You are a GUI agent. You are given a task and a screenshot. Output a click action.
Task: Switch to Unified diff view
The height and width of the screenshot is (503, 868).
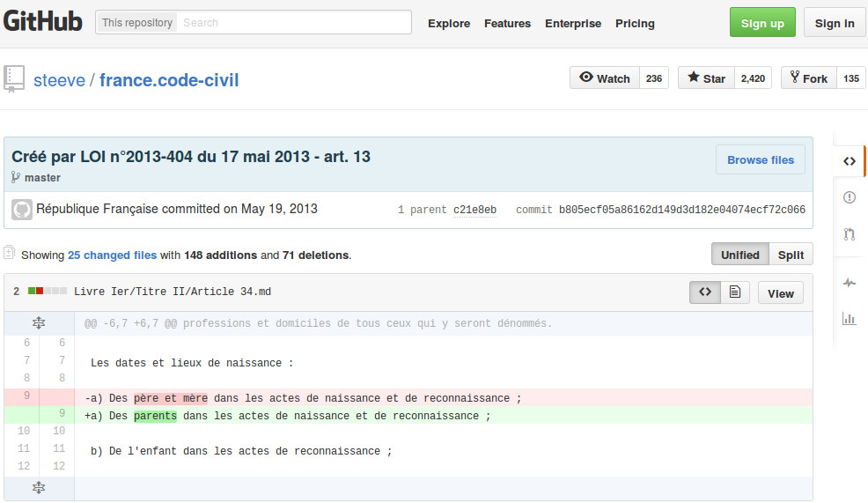(740, 255)
